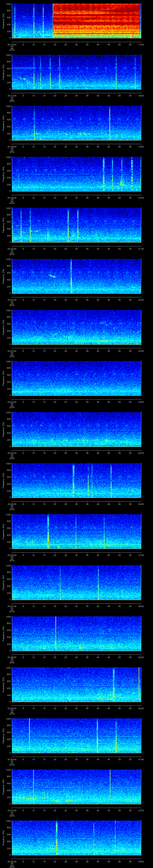The height and width of the screenshot is (868, 153).
Task: Click the 20:27:00 start time label
Action: [x=12, y=606]
